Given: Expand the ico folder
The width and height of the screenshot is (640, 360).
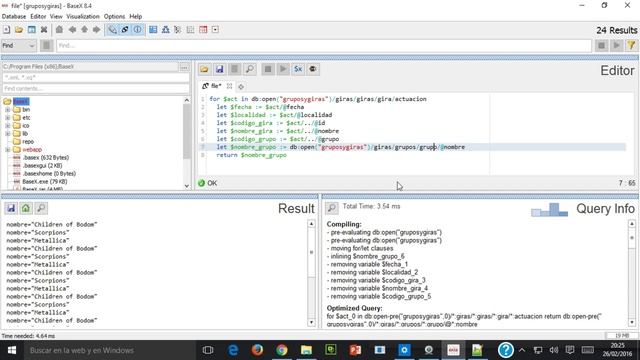Looking at the screenshot, I should tap(7, 126).
